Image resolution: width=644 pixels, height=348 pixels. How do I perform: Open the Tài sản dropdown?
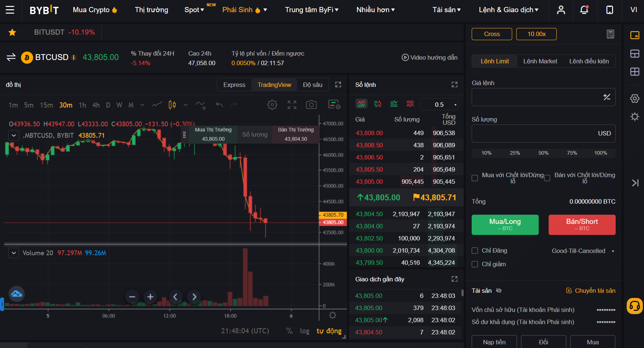446,10
